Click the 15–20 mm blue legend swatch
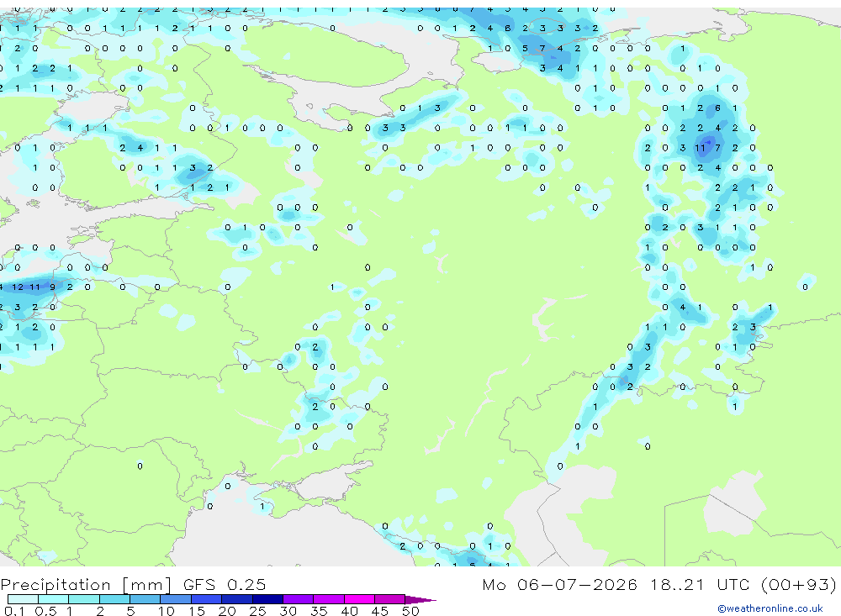This screenshot has width=841, height=616. click(206, 599)
